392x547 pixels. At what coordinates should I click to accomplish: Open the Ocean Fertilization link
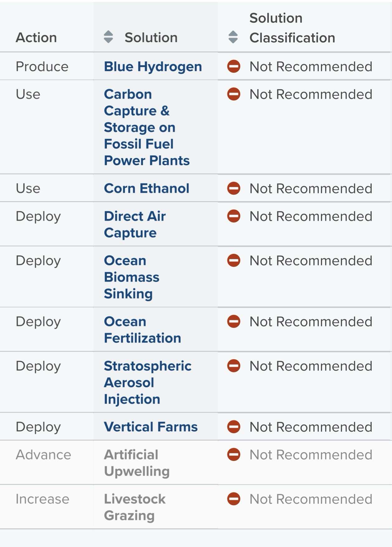pyautogui.click(x=142, y=330)
